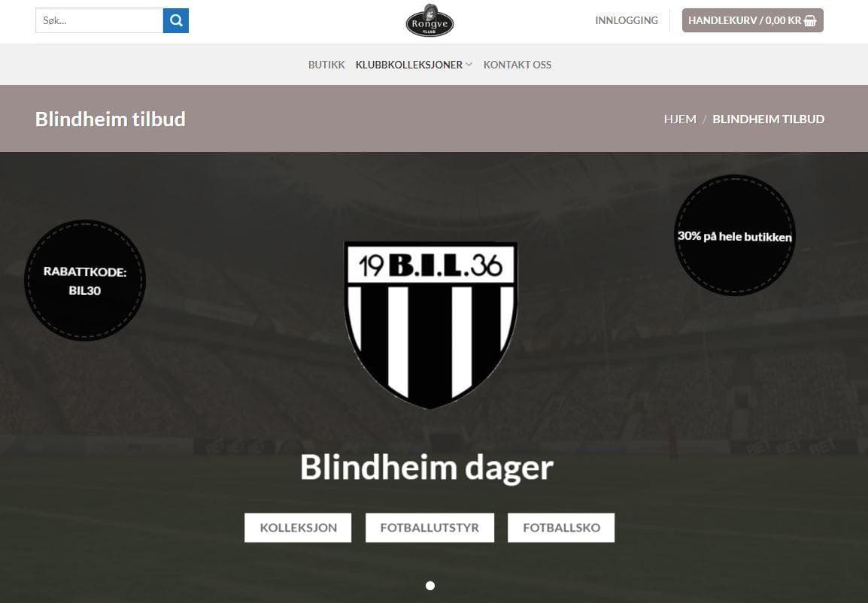
Task: Click the Kolleksjon button
Action: 298,527
